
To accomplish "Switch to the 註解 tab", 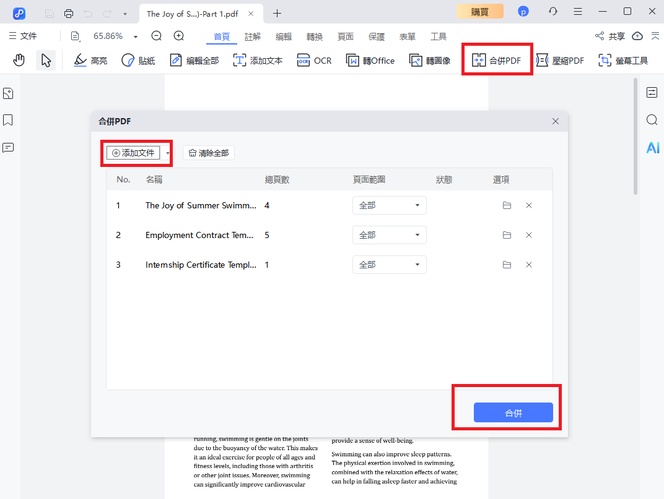I will pyautogui.click(x=253, y=36).
